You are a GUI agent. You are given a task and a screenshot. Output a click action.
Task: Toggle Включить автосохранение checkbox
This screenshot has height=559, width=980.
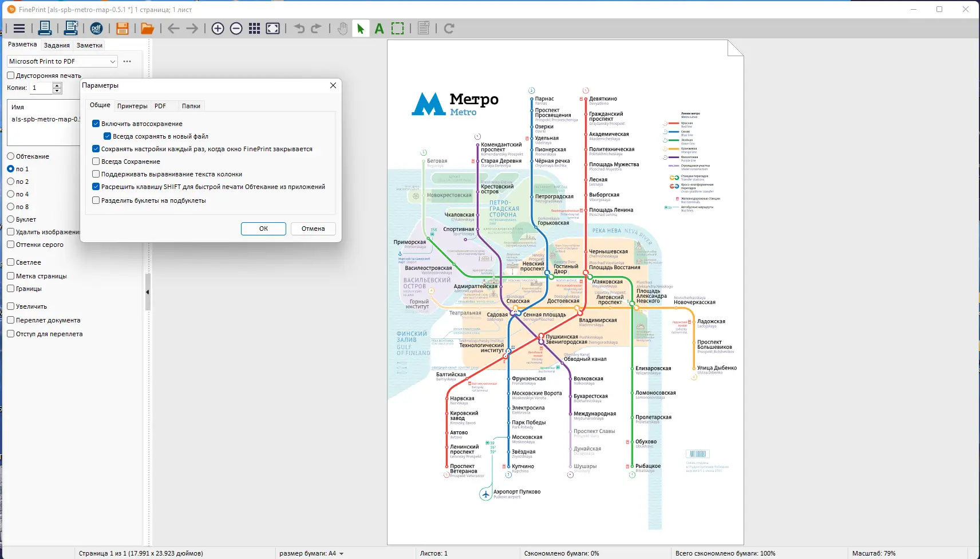96,124
